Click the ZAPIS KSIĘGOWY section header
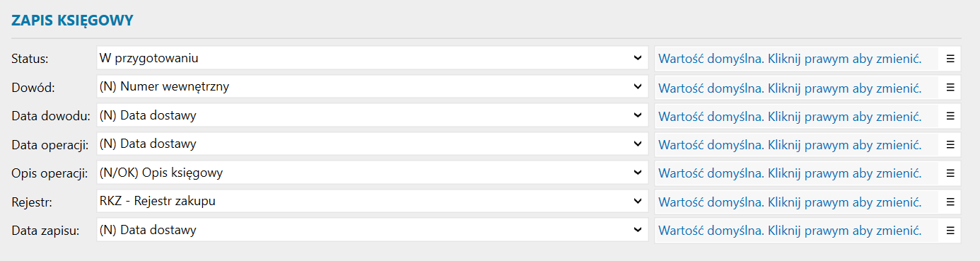The height and width of the screenshot is (261, 980). [x=73, y=21]
